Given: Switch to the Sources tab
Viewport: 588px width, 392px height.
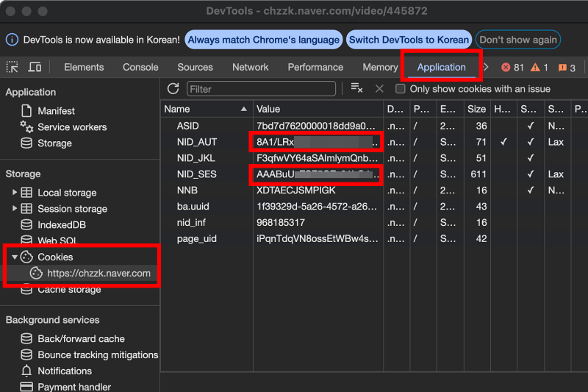Looking at the screenshot, I should pos(195,67).
